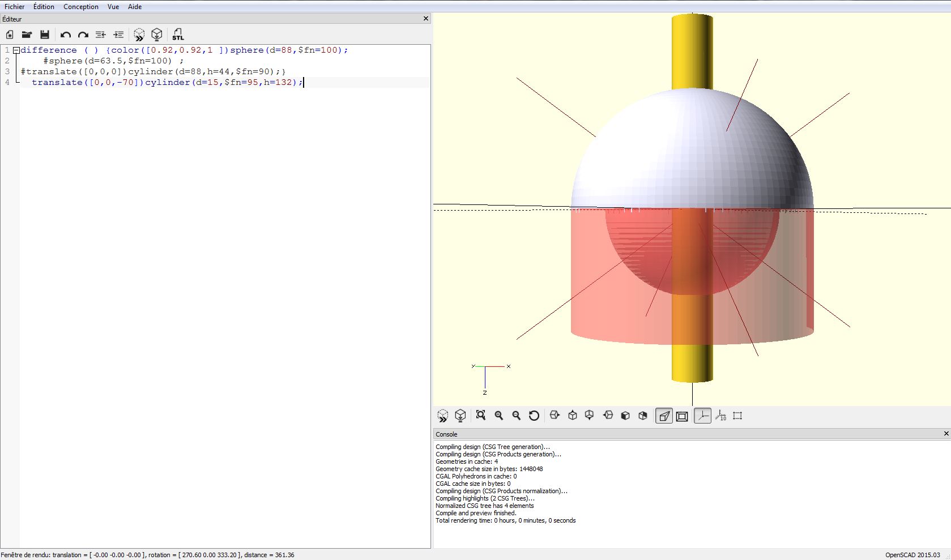Open the Vue menu
Image resolution: width=951 pixels, height=560 pixels.
click(x=113, y=7)
